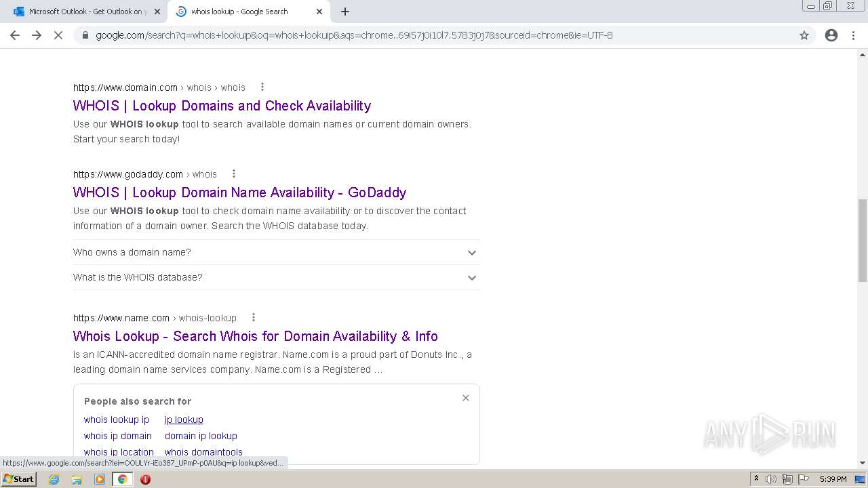Open Whois Lookup Search Whois result

[x=255, y=336]
